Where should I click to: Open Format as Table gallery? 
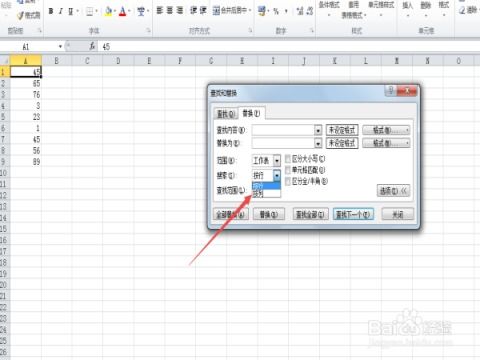pos(354,10)
